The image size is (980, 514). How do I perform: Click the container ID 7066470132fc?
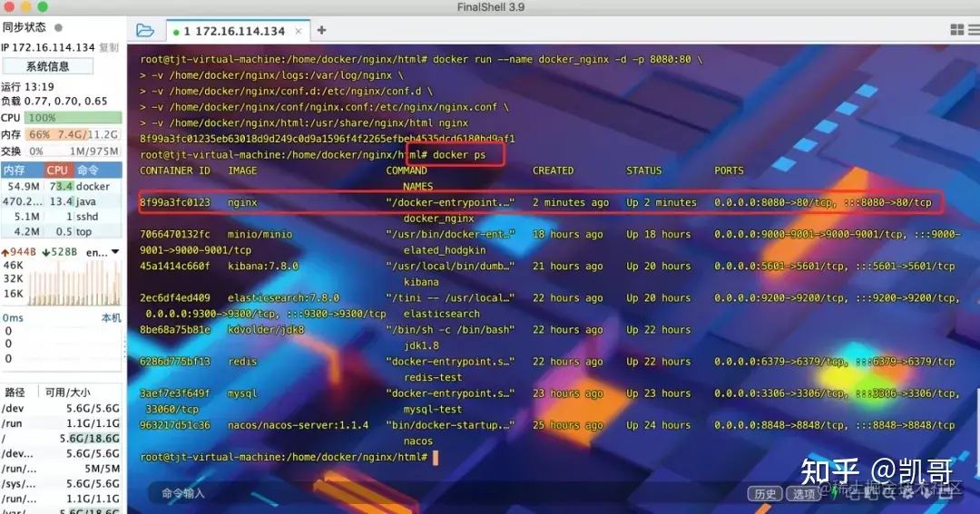coord(175,234)
